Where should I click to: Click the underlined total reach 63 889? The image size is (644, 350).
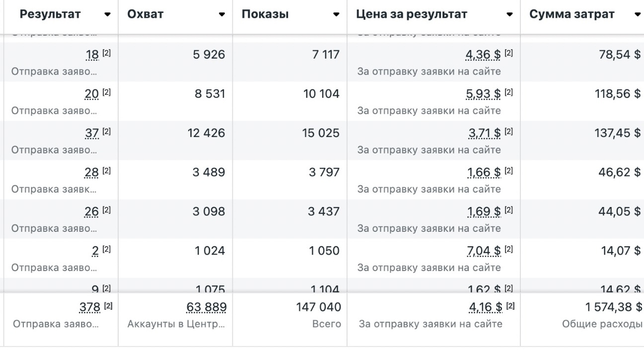click(206, 308)
